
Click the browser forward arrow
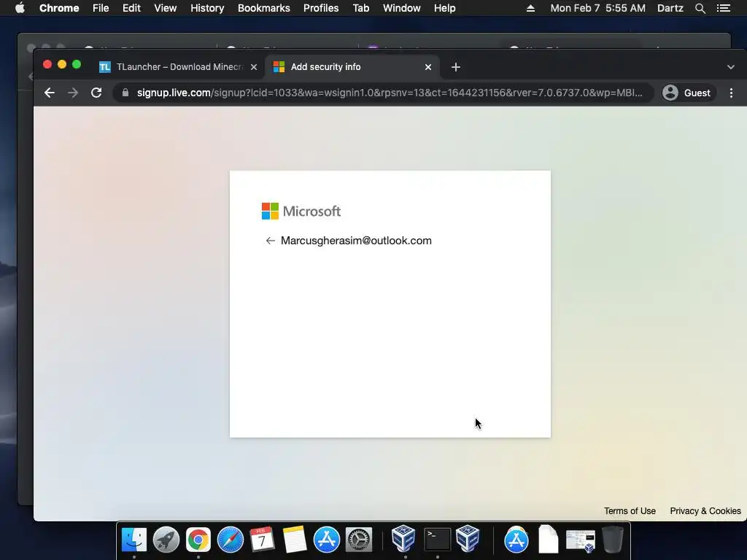click(73, 93)
